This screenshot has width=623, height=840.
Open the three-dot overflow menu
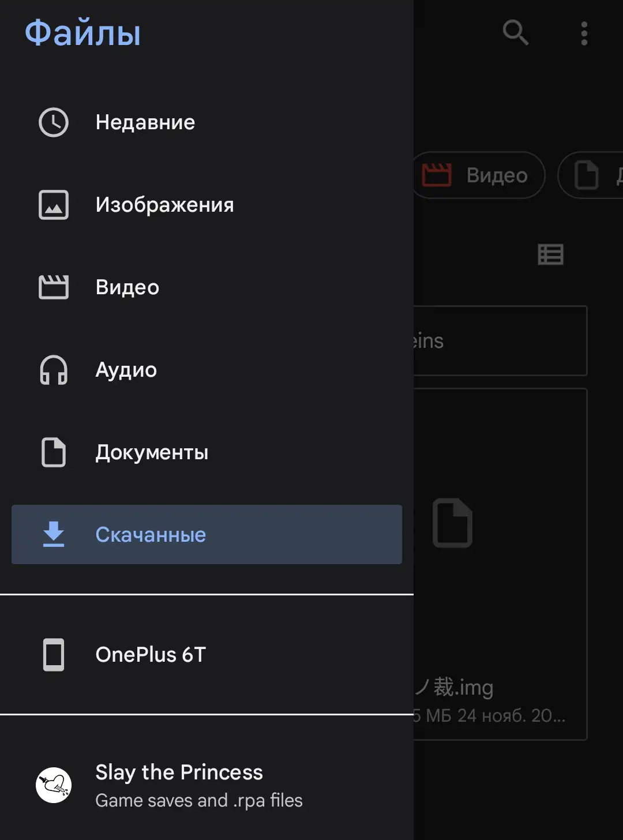click(x=584, y=33)
